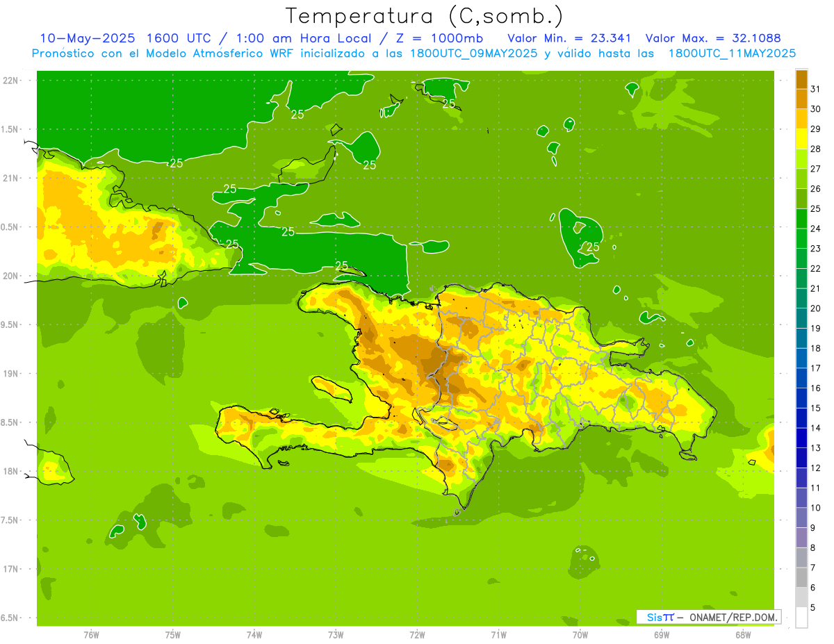Viewport: 834px width, 644px height.
Task: Click the '68W' longitude axis label
Action: pyautogui.click(x=743, y=635)
